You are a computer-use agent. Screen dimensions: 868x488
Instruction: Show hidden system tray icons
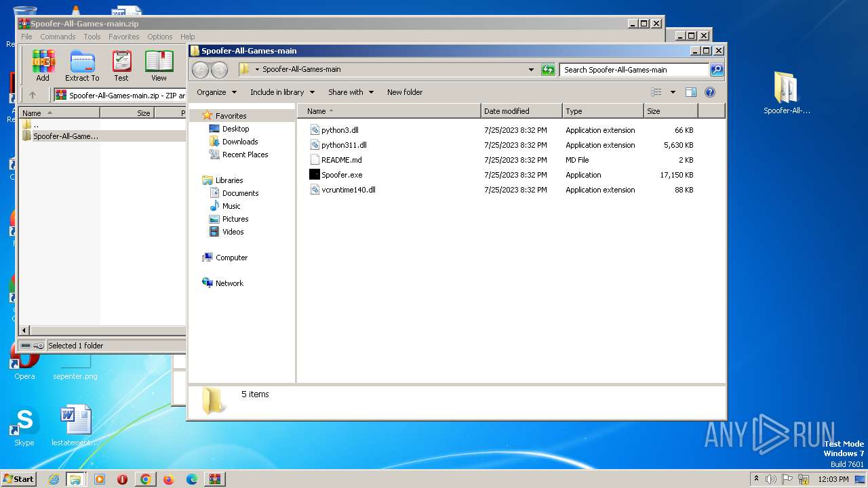pos(756,479)
